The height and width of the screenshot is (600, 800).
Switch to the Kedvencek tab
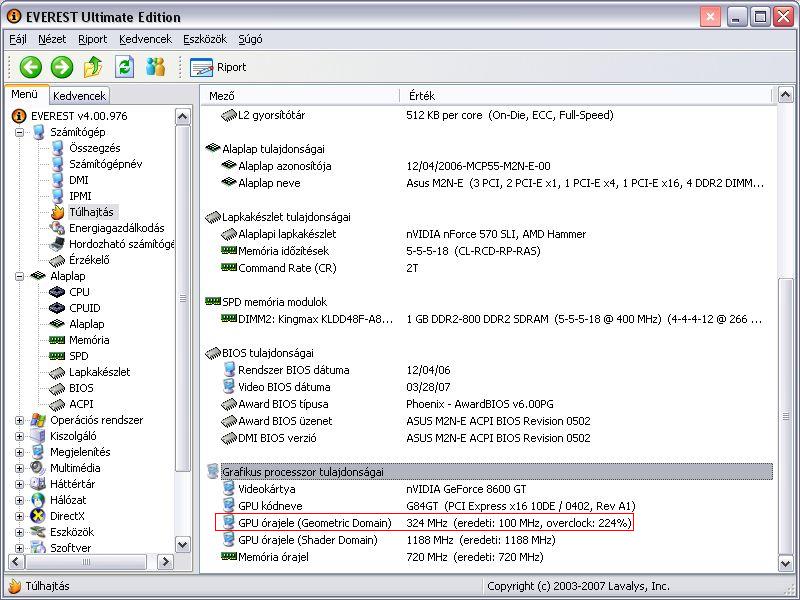(x=79, y=96)
